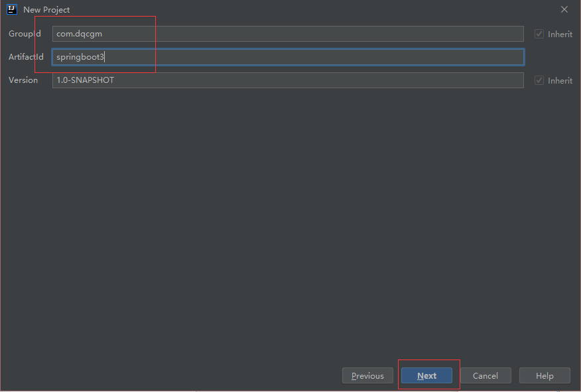
Task: Toggle the Inherit checkbox for Version
Action: point(539,80)
